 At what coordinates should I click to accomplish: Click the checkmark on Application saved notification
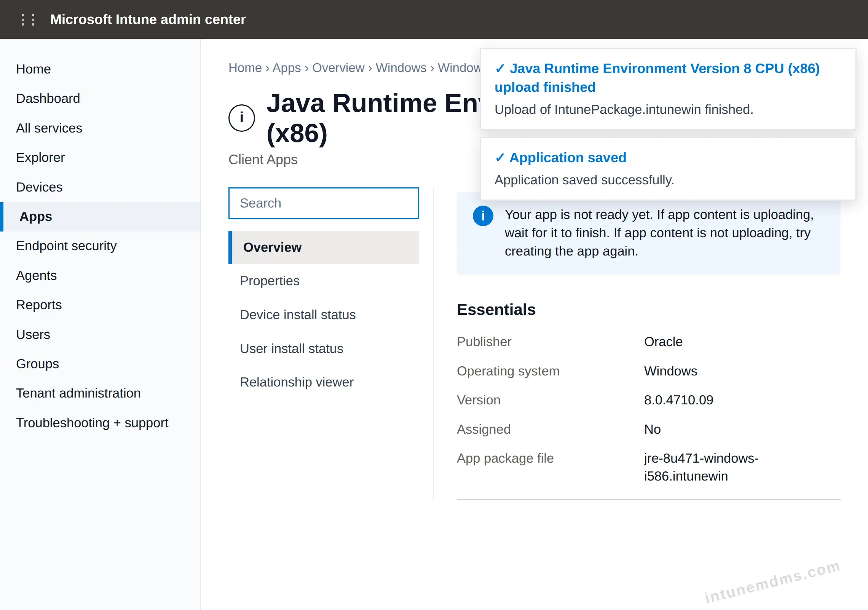[500, 157]
